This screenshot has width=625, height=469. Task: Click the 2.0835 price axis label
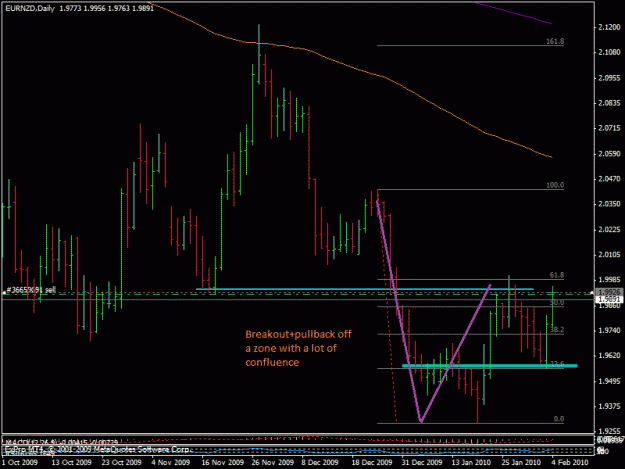609,103
